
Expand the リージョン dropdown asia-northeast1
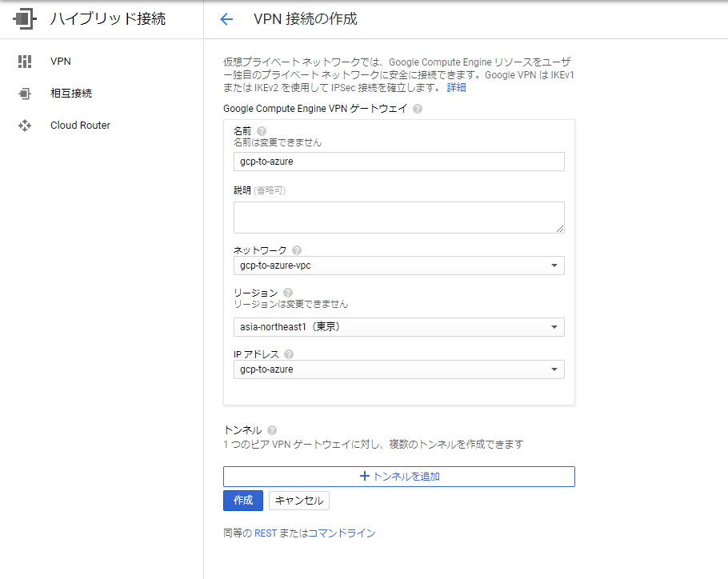(399, 327)
